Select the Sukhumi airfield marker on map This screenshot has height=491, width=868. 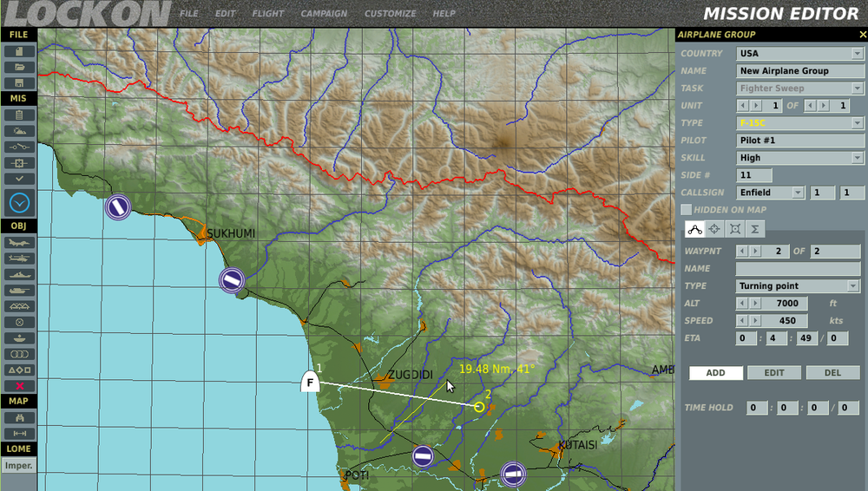pyautogui.click(x=232, y=280)
